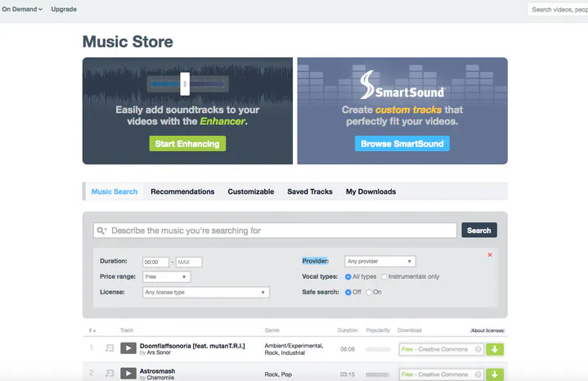Click license help icon on Doomflaffsonoria row
The width and height of the screenshot is (588, 381).
click(478, 349)
